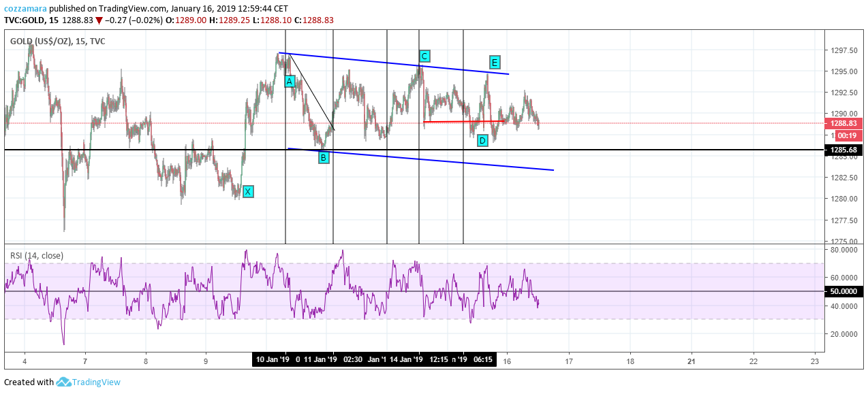Click the 1295.00 price axis label
This screenshot has height=394, width=868.
click(x=845, y=71)
